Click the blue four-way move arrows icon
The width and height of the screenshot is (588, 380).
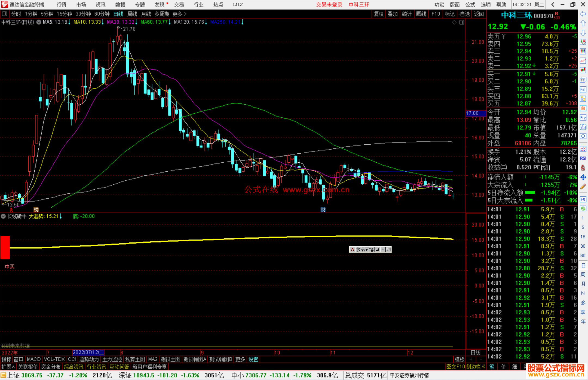(x=583, y=177)
